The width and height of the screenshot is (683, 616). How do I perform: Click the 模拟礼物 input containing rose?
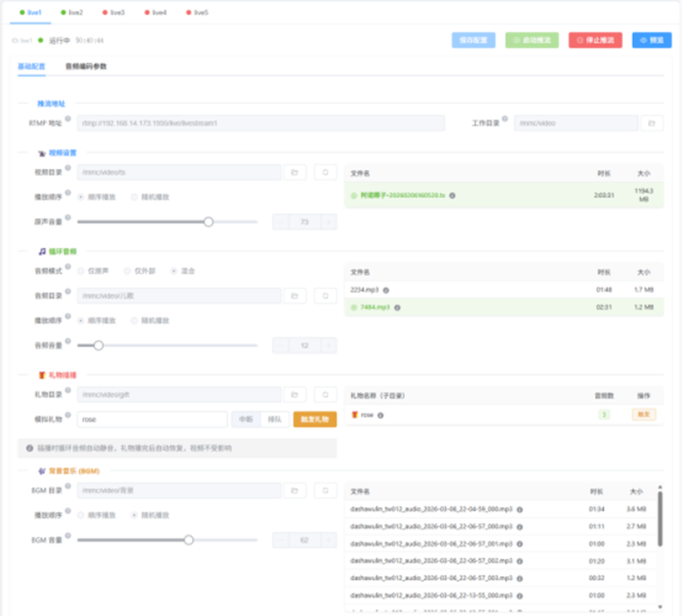(152, 420)
